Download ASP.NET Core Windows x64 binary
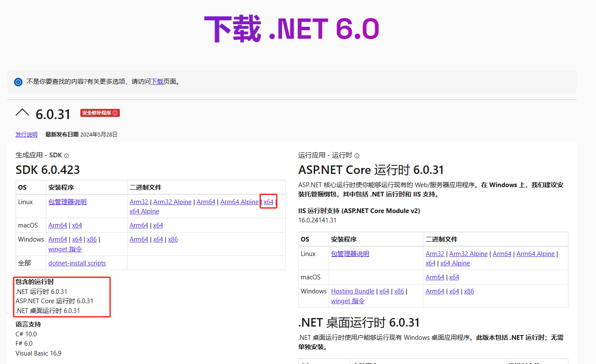 (x=454, y=291)
